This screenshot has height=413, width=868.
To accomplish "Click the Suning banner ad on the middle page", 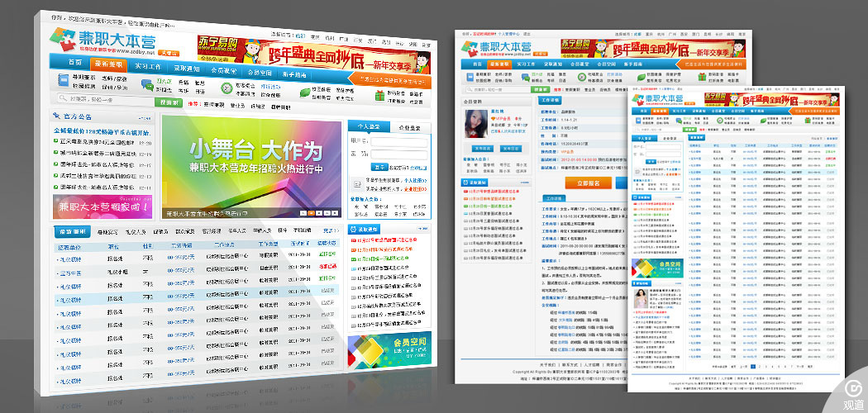I will [x=653, y=49].
